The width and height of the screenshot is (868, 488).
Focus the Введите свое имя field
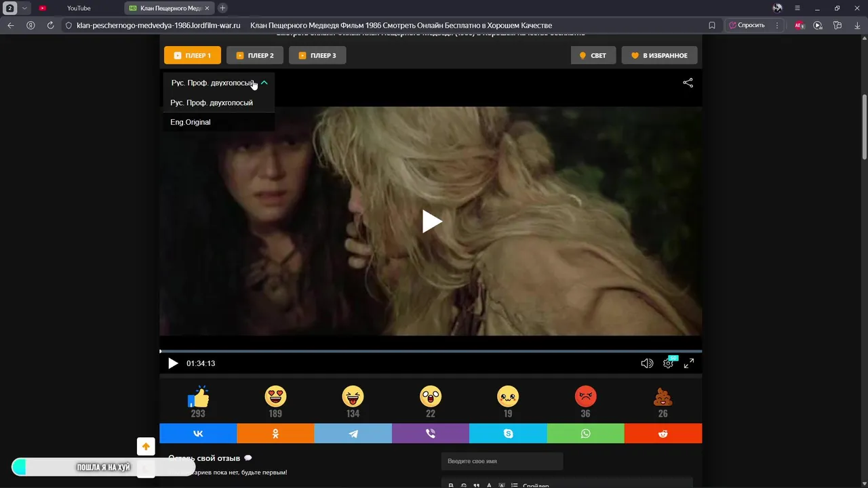point(502,461)
